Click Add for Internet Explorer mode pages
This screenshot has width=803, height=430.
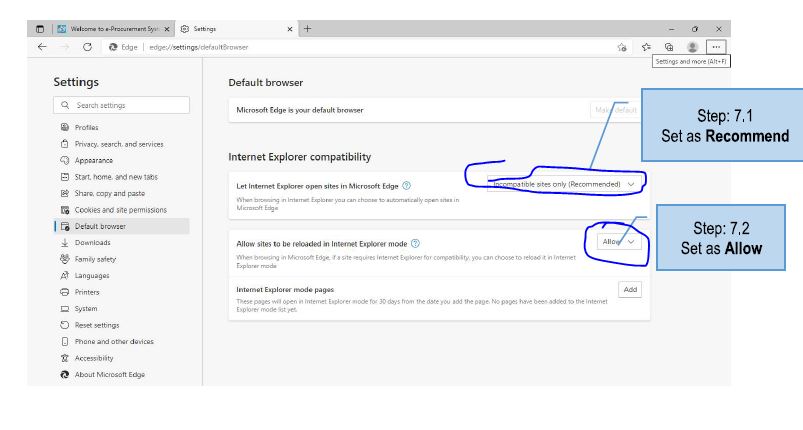(x=629, y=289)
